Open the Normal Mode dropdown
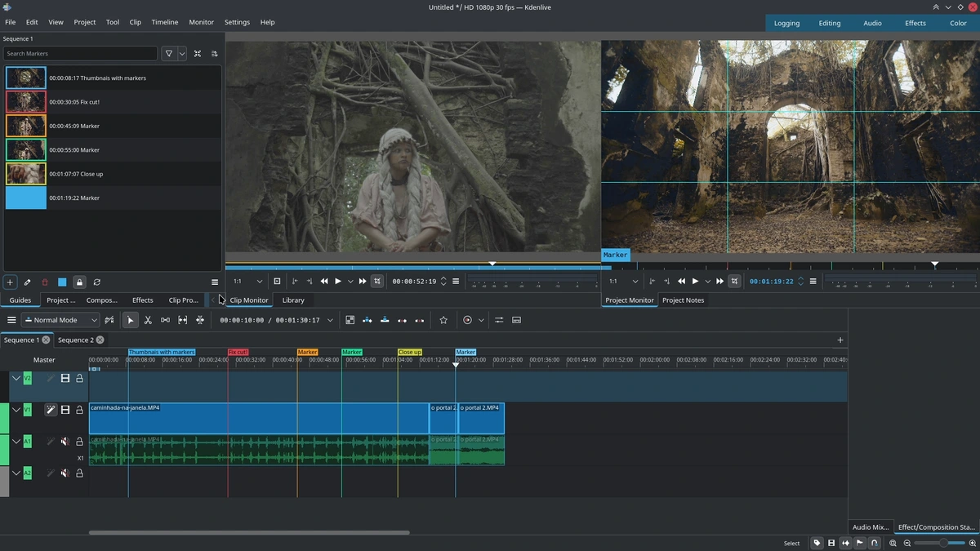This screenshot has width=980, height=551. coord(60,320)
